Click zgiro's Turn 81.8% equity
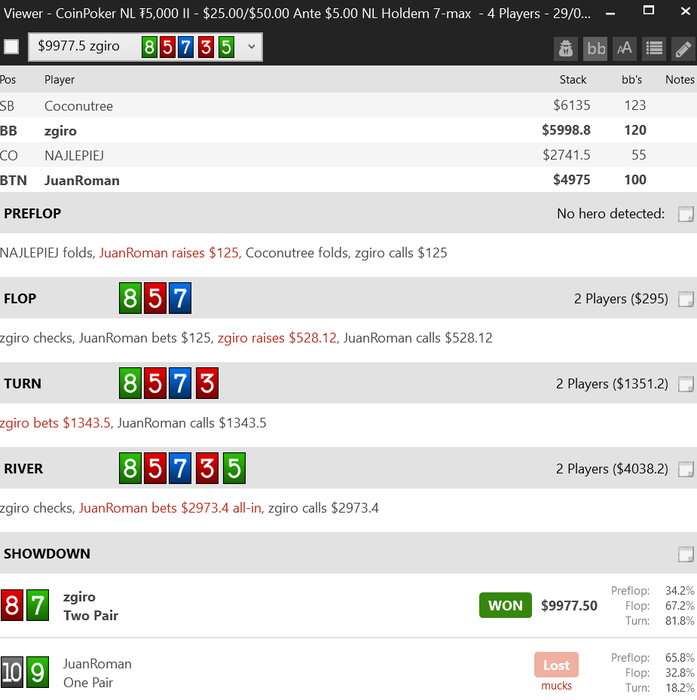 tap(680, 621)
